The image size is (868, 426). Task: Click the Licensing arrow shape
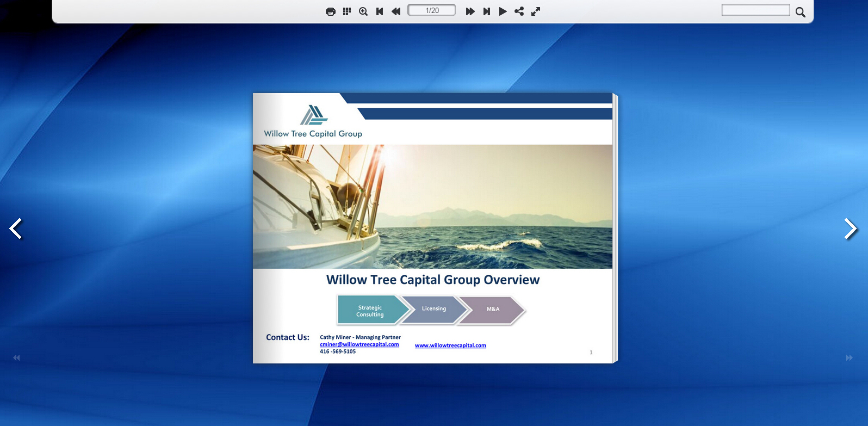[434, 310]
